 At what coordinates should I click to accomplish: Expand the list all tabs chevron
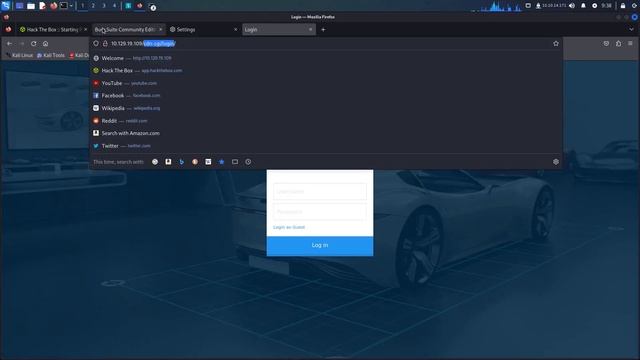[631, 29]
